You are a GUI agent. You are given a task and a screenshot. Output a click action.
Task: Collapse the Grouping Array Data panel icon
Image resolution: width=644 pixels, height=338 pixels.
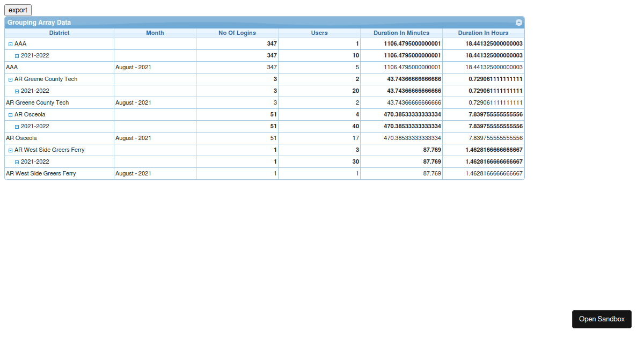[519, 23]
